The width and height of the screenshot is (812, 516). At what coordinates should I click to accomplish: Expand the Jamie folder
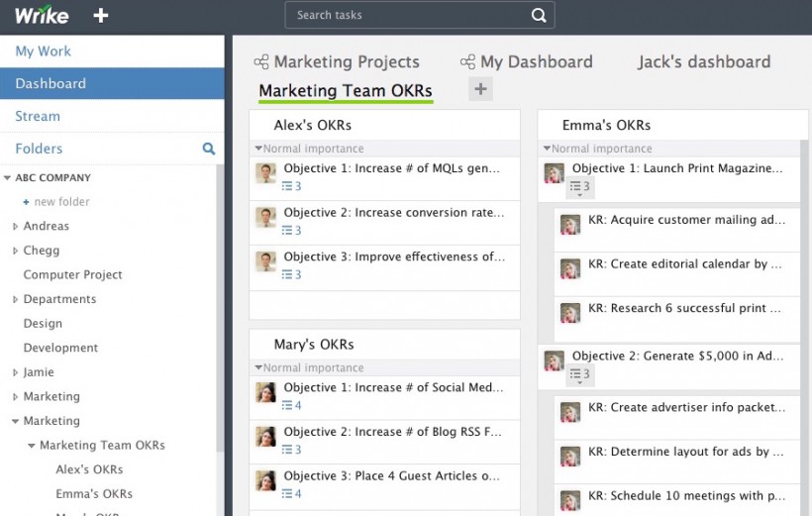click(15, 372)
